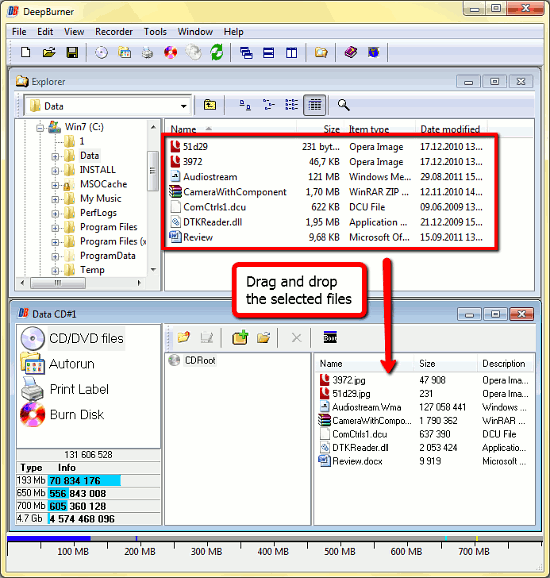Sort Explorer files by Date modified
The image size is (550, 578).
[450, 129]
